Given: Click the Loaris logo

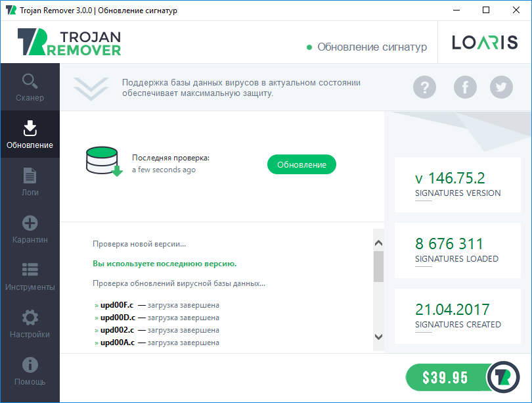Looking at the screenshot, I should (x=485, y=43).
